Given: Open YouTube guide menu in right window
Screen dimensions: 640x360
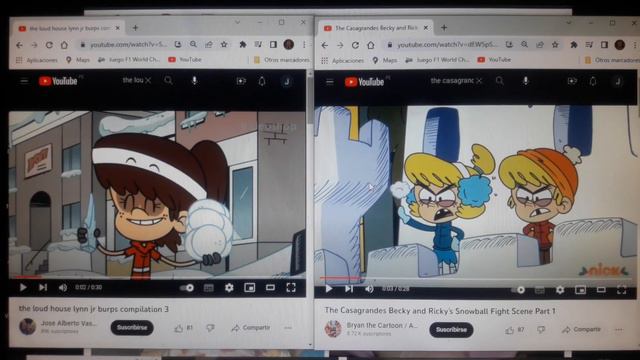Looking at the screenshot, I should coord(329,82).
